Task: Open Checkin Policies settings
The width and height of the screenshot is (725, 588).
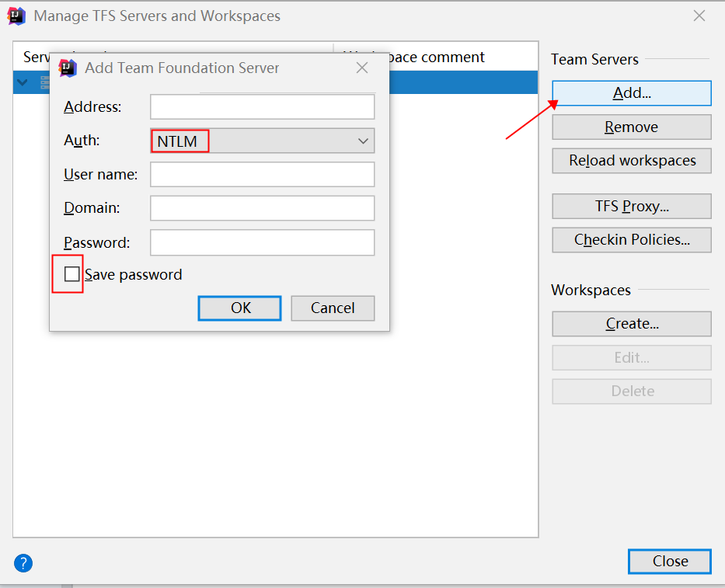Action: pyautogui.click(x=632, y=240)
